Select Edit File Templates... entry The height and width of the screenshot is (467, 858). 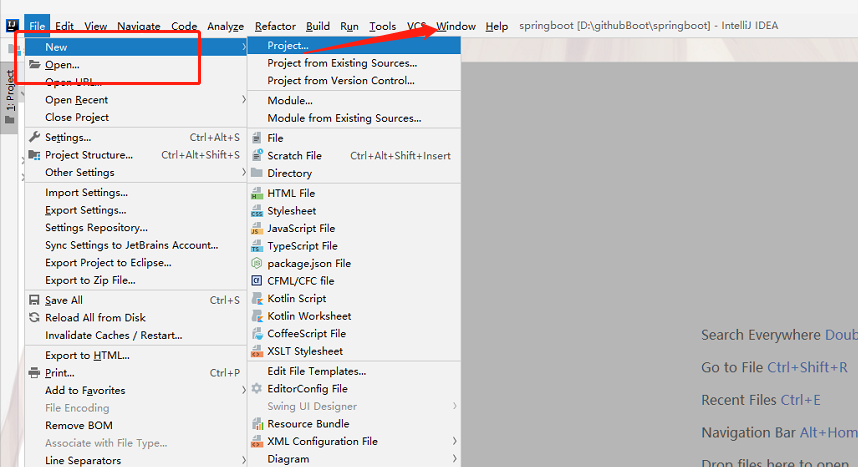click(x=354, y=371)
